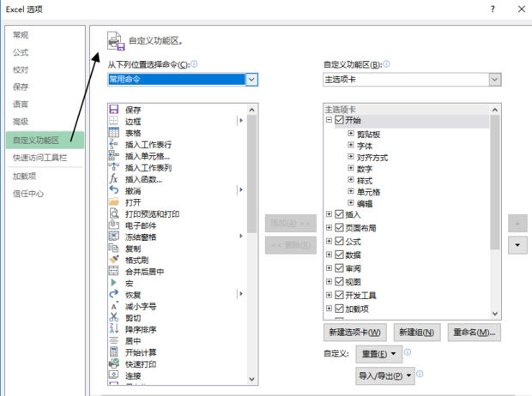Click the 打开 folder icon
This screenshot has width=532, height=396.
coord(113,202)
